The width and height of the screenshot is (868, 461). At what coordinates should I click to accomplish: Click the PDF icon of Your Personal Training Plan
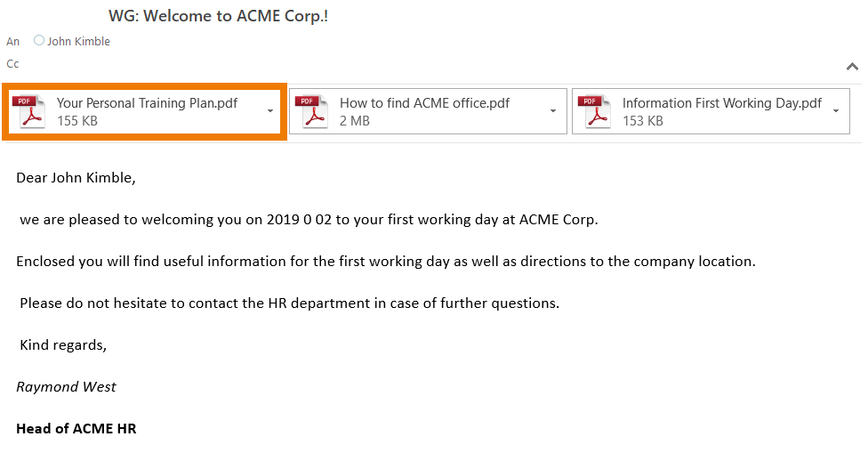pyautogui.click(x=33, y=111)
